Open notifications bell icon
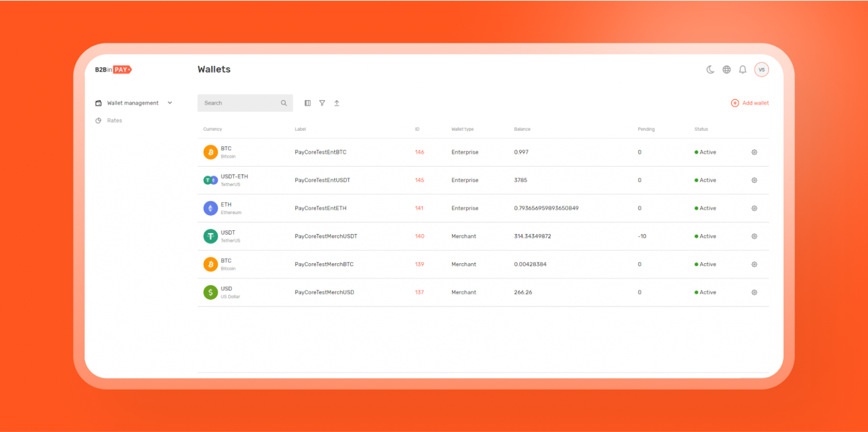Image resolution: width=868 pixels, height=432 pixels. 743,69
